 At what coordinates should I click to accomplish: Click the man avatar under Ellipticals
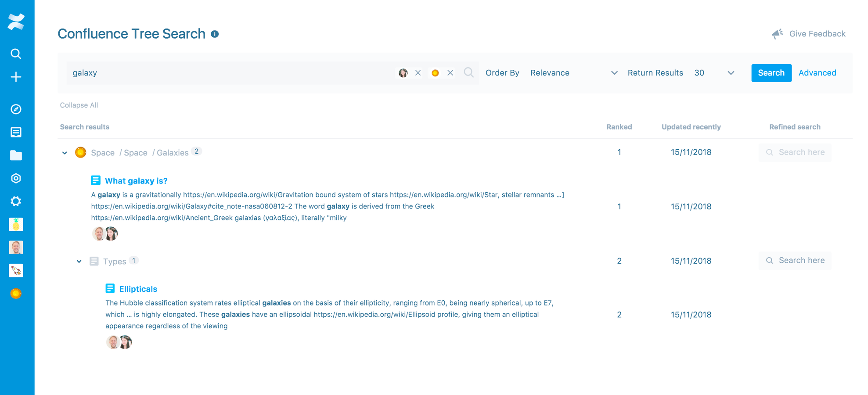(x=113, y=342)
